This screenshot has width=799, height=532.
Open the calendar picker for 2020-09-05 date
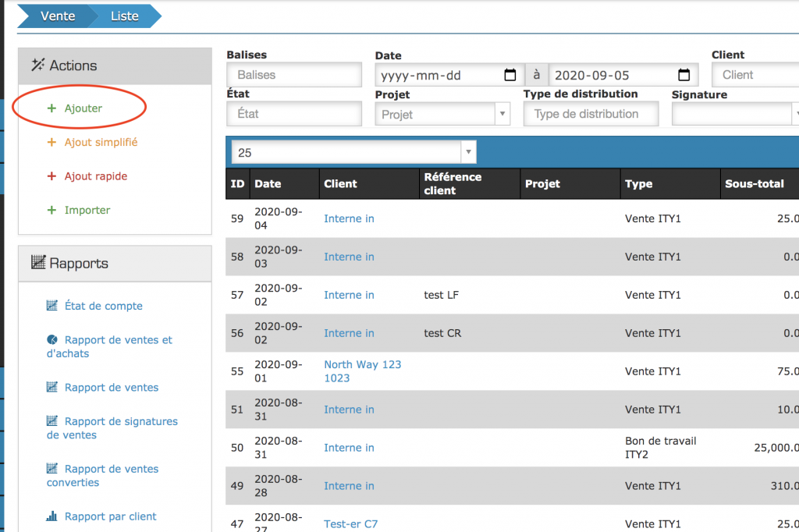point(684,76)
